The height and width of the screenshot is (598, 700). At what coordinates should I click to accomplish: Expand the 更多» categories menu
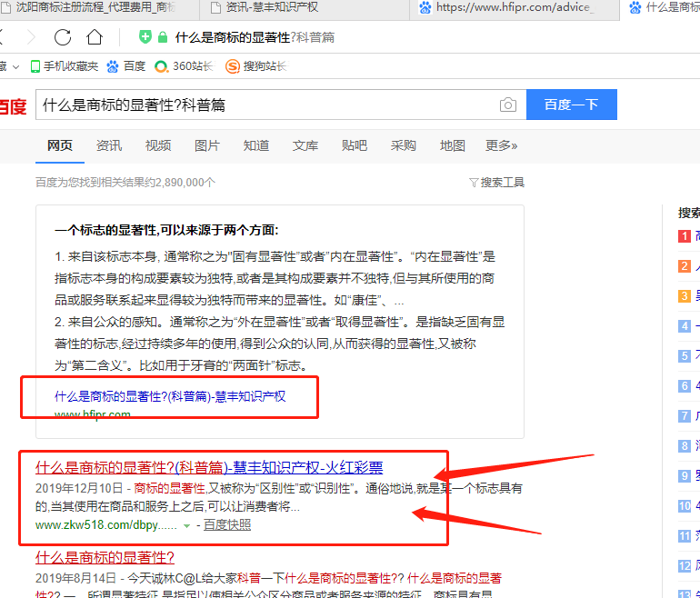coord(501,145)
